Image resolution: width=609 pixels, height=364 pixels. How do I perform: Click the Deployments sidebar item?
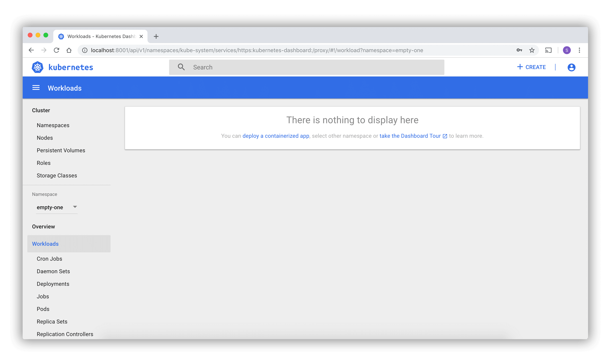pyautogui.click(x=53, y=284)
